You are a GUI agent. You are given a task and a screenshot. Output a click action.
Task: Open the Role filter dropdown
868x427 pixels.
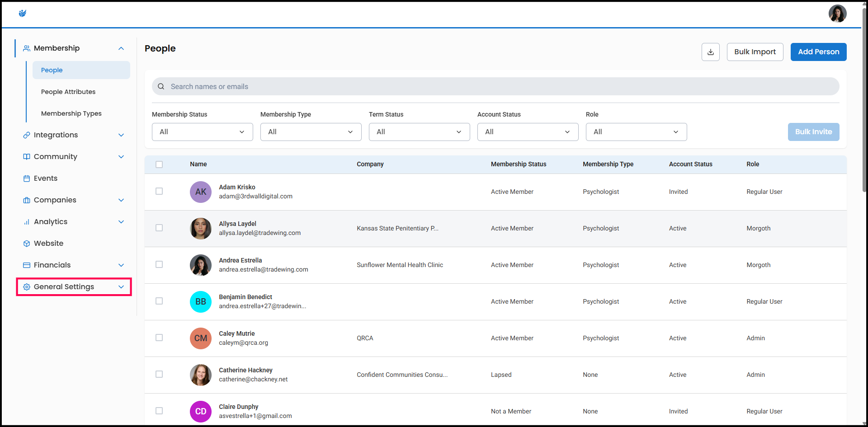[x=636, y=132]
